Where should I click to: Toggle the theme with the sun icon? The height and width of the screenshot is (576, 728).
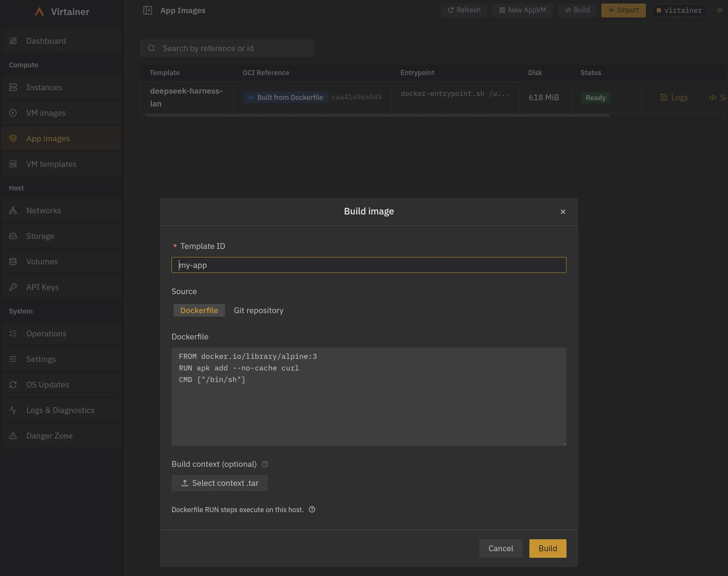pyautogui.click(x=720, y=10)
